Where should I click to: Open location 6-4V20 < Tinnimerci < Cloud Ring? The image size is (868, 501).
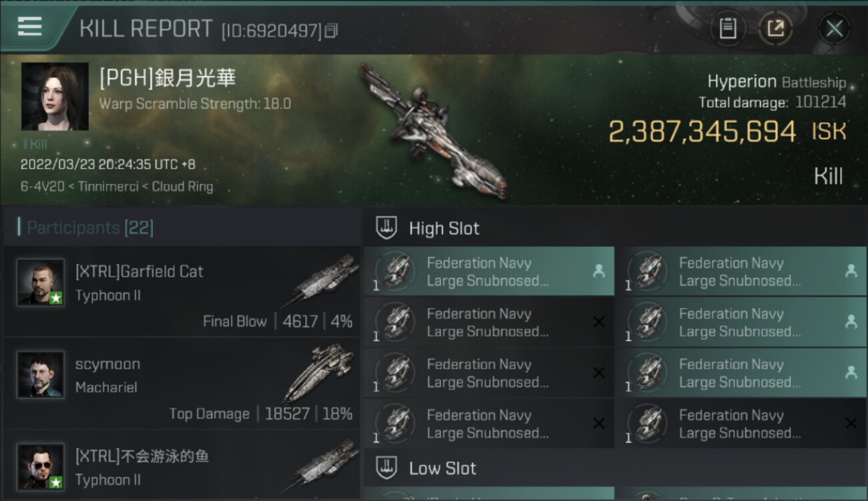pos(117,186)
